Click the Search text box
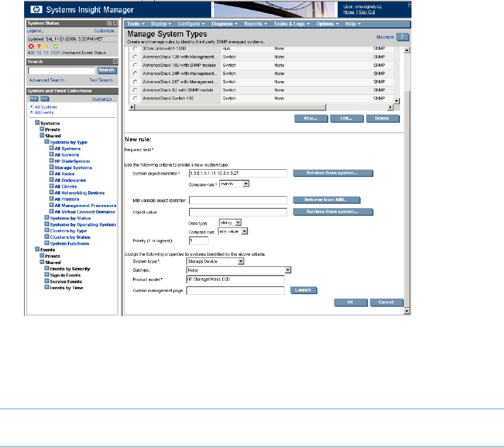 [x=61, y=71]
